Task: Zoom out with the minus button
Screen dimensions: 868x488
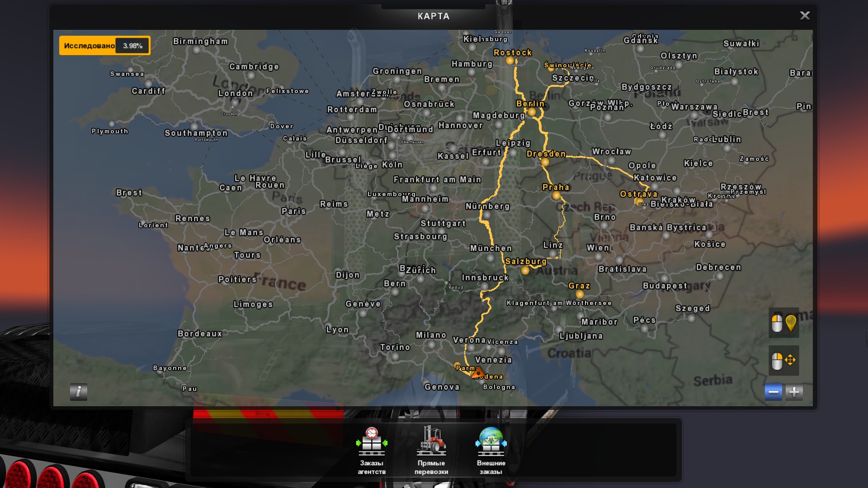Action: click(x=774, y=392)
